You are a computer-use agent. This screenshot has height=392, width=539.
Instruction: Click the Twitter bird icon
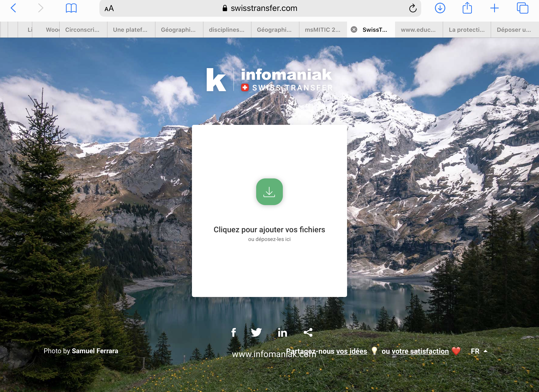pyautogui.click(x=256, y=332)
